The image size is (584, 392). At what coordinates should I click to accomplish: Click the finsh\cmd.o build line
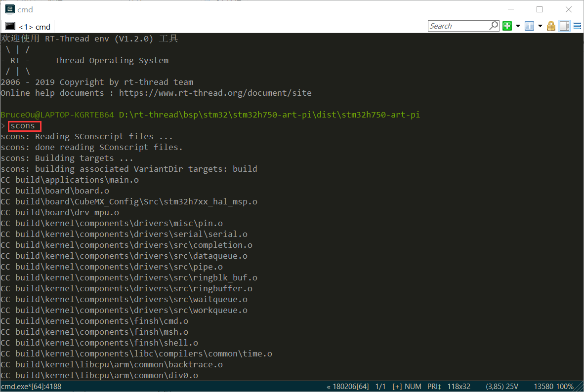coord(94,321)
